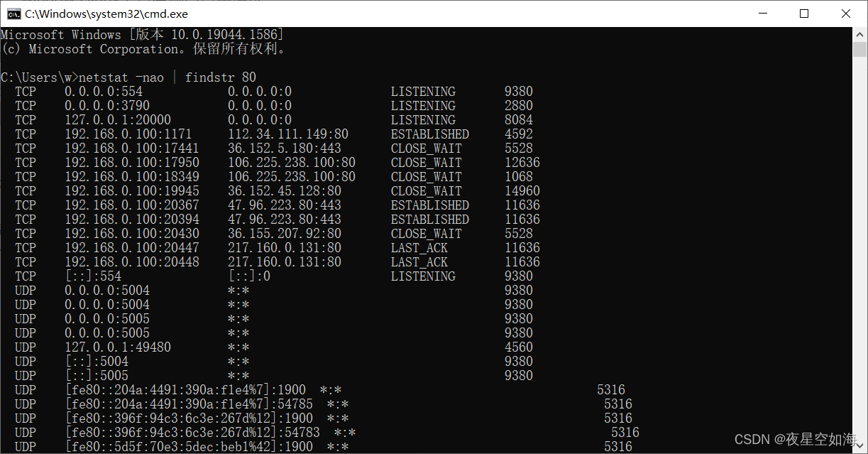Click PID 8084
Screen dimensions: 868x454
[x=519, y=120]
